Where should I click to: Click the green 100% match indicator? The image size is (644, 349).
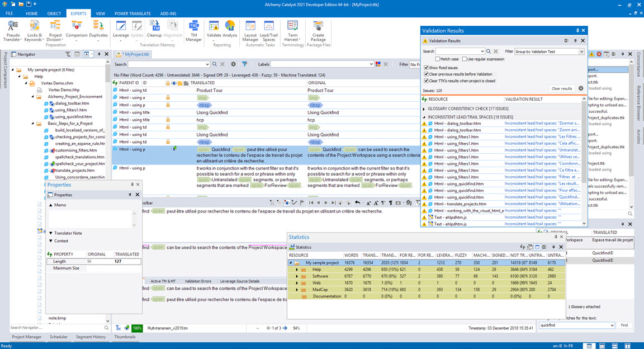(137, 328)
